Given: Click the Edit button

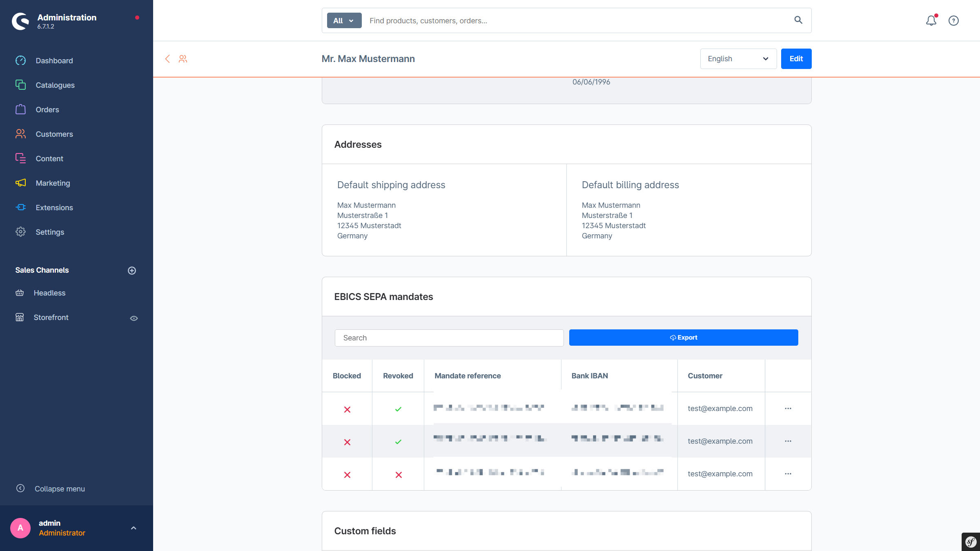Looking at the screenshot, I should 796,59.
